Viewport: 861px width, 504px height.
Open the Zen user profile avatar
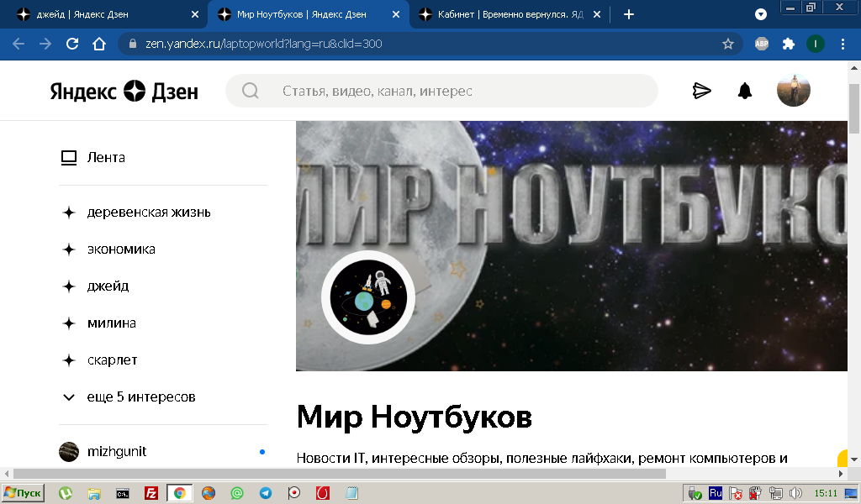coord(794,90)
